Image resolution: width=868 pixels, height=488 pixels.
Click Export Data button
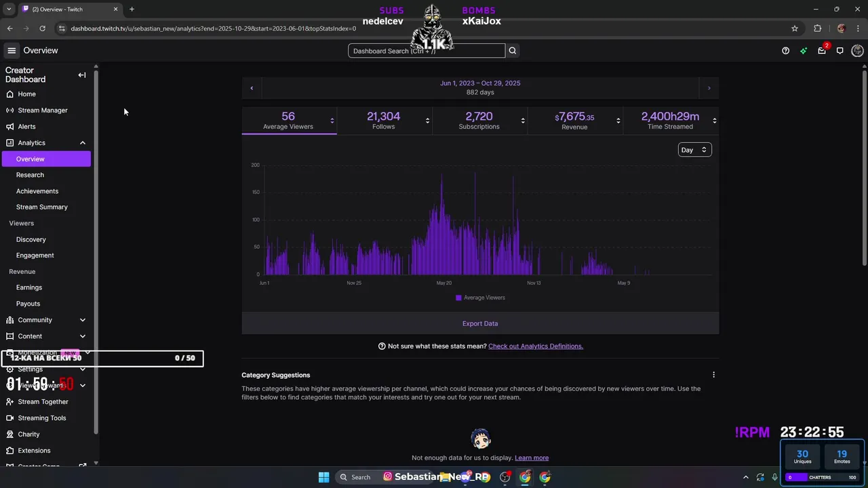[480, 323]
